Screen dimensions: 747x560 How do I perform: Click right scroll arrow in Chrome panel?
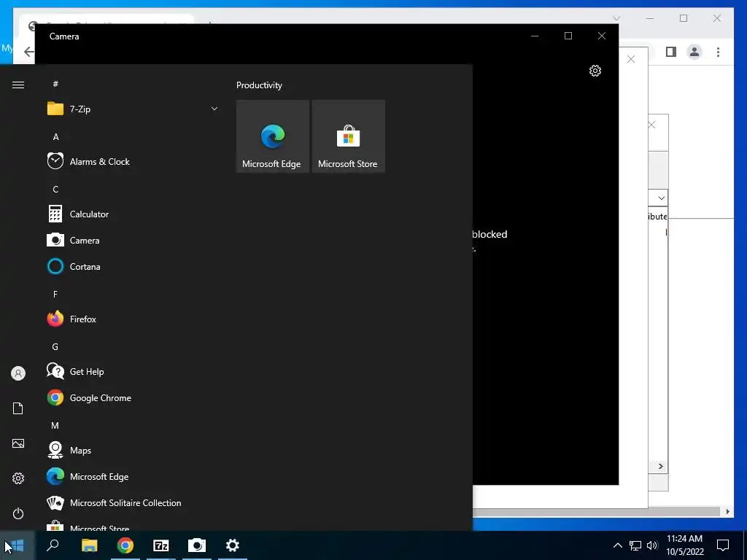click(x=661, y=466)
